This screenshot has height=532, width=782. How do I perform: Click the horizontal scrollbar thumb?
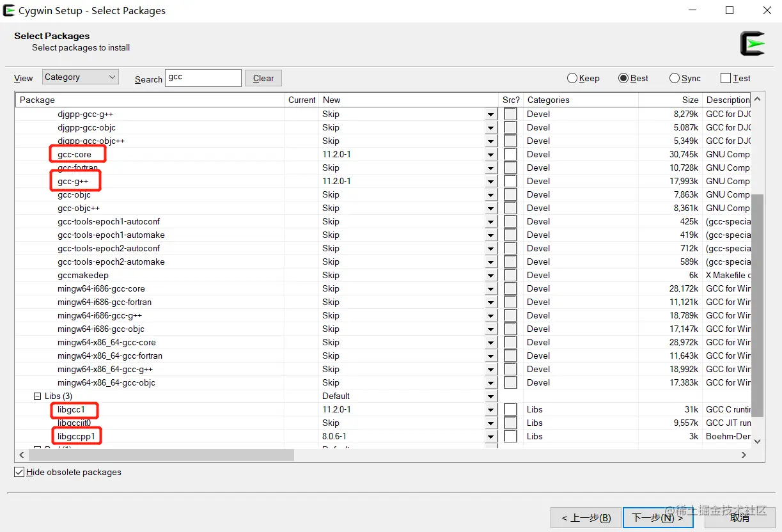161,455
